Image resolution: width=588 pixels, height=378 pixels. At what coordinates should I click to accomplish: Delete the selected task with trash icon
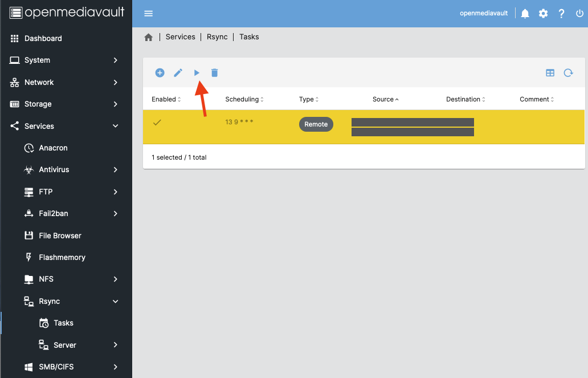[215, 73]
